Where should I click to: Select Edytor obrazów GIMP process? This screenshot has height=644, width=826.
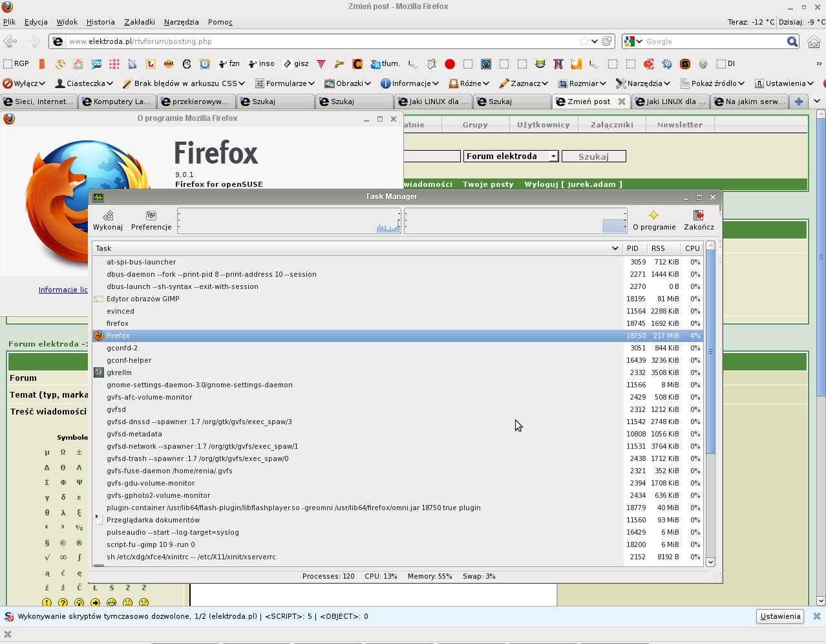397,299
